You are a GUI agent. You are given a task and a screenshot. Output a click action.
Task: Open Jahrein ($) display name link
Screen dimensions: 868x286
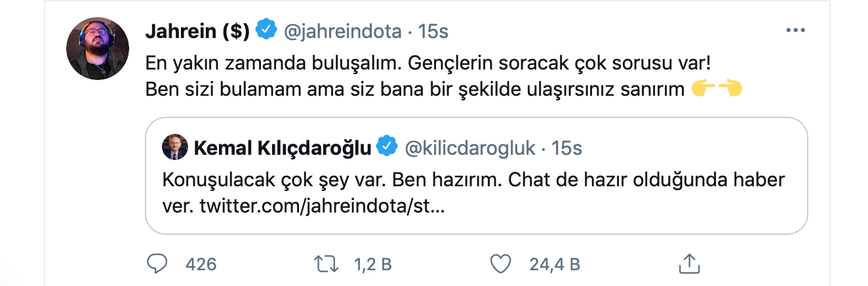(196, 31)
